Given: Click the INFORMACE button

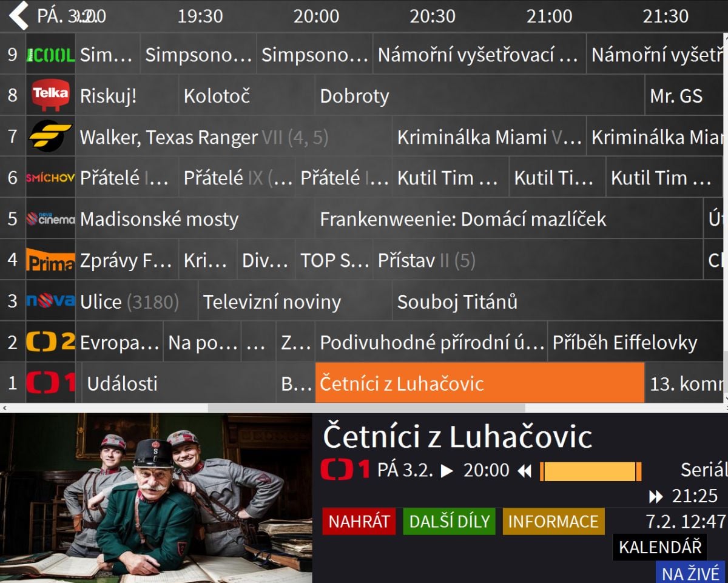Looking at the screenshot, I should click(553, 521).
